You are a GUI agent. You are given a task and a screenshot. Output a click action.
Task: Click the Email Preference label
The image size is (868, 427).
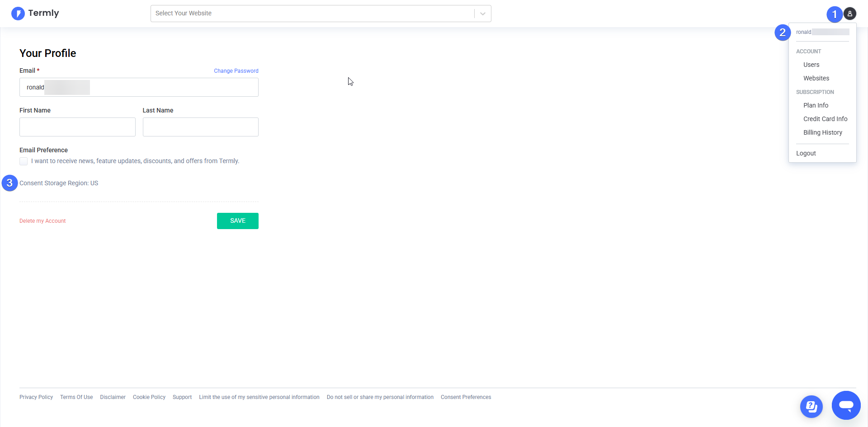pos(43,150)
